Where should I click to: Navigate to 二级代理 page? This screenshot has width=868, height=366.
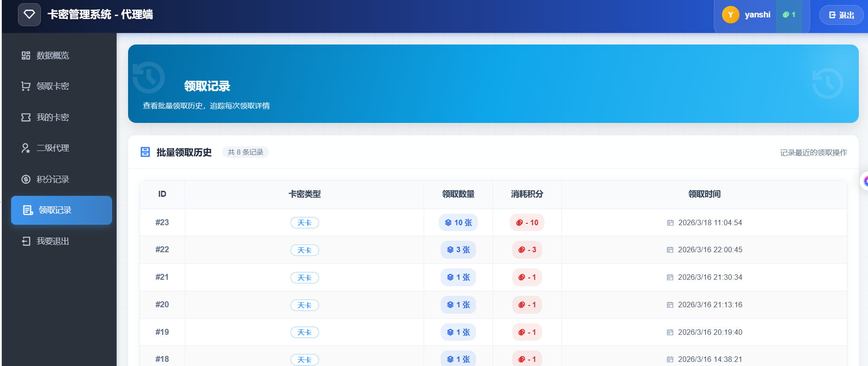62,148
